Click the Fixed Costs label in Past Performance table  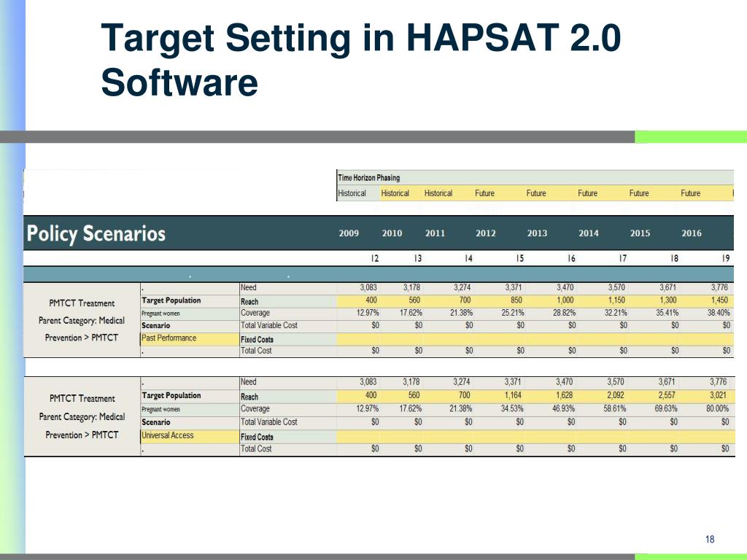(257, 340)
